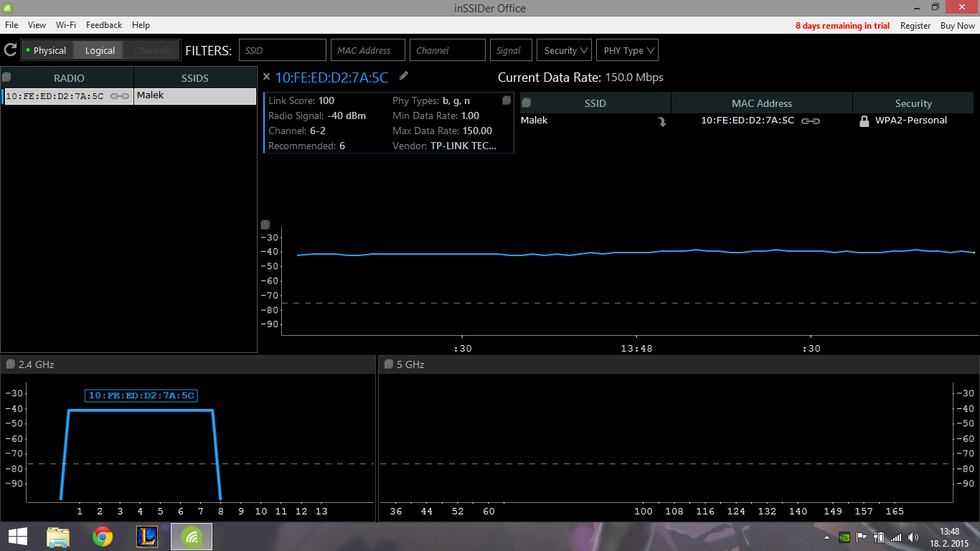
Task: Open the NVIDIA tray icon
Action: point(844,537)
